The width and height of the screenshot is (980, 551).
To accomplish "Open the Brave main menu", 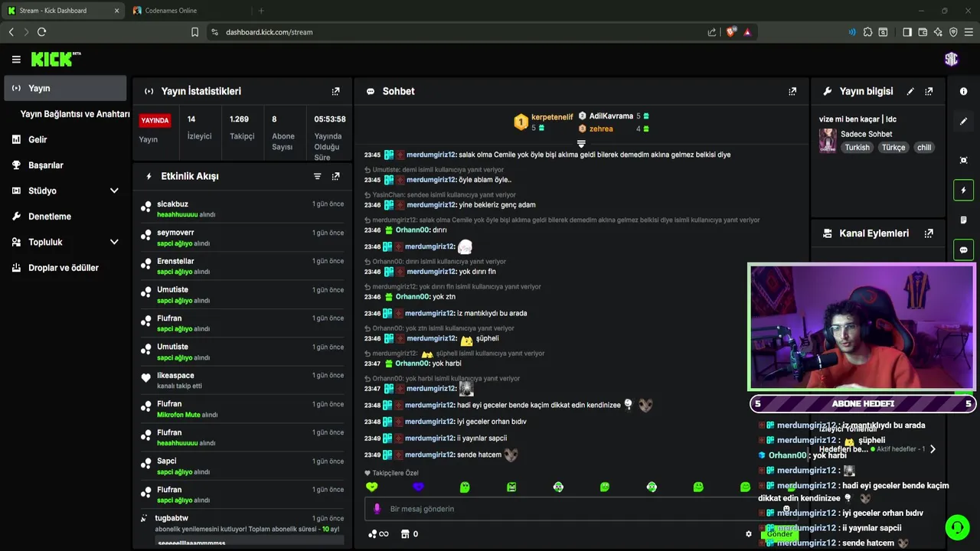I will 969,32.
